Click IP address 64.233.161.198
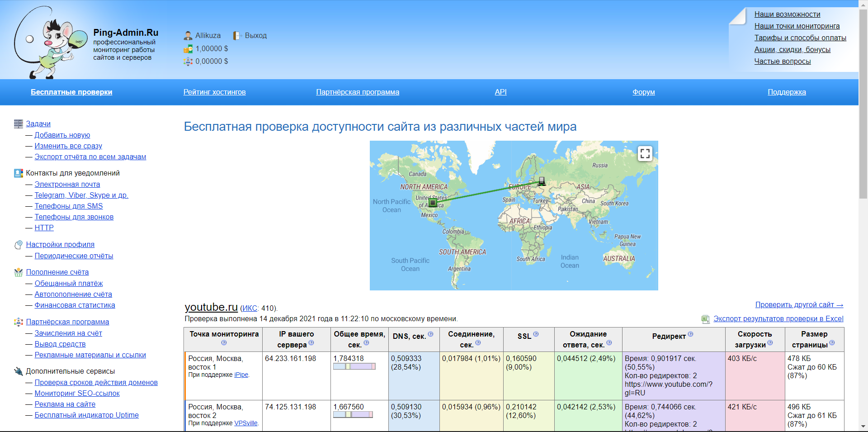Screen dimensions: 868x432 coord(291,359)
